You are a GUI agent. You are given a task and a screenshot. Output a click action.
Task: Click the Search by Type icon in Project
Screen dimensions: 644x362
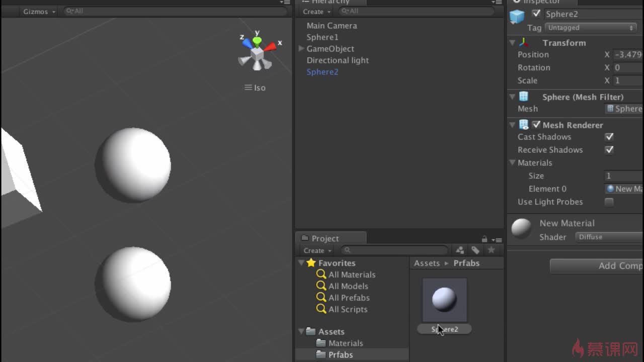coord(459,250)
